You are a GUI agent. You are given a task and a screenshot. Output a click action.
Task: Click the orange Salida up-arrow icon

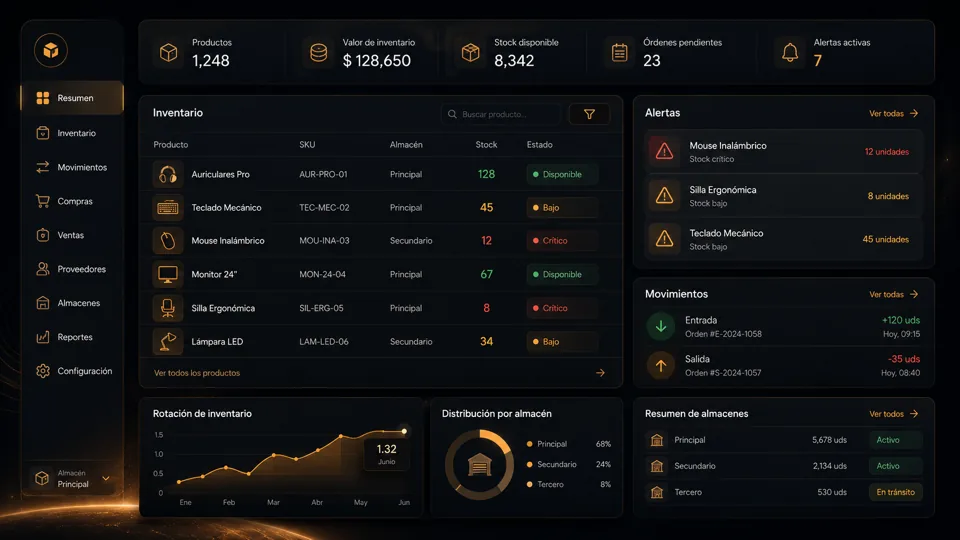click(x=661, y=366)
